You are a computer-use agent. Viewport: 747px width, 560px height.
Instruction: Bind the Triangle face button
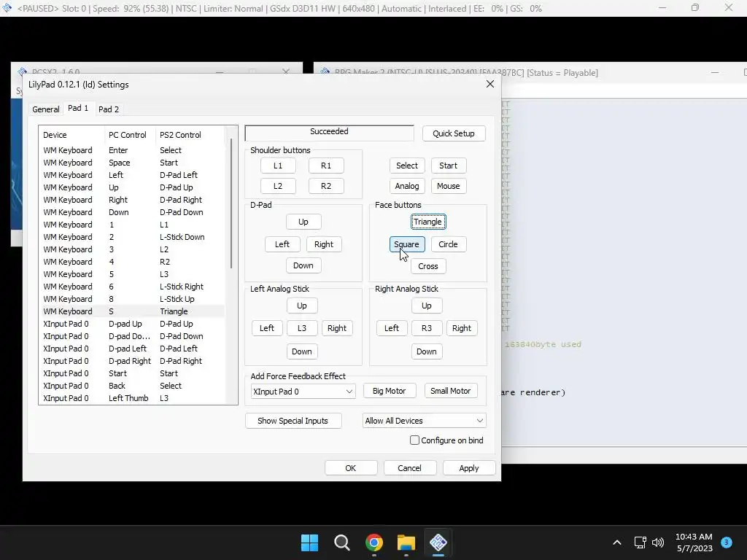[x=427, y=222]
